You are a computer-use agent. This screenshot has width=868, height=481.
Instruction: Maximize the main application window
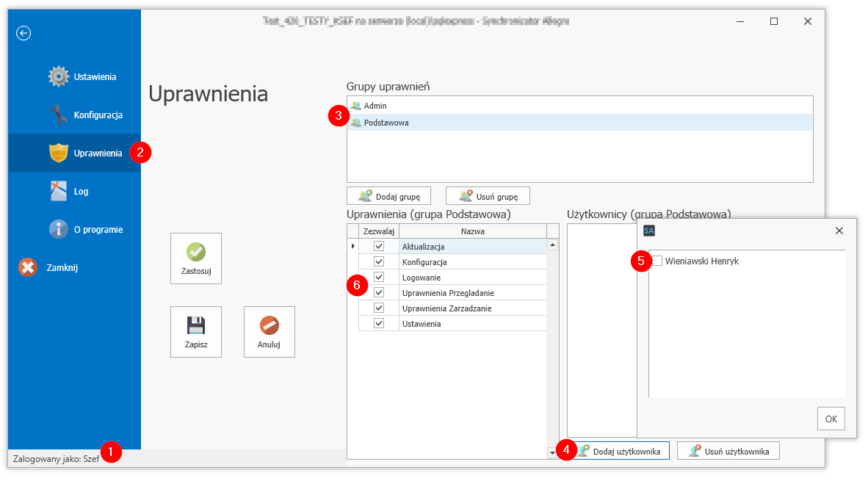click(x=774, y=21)
